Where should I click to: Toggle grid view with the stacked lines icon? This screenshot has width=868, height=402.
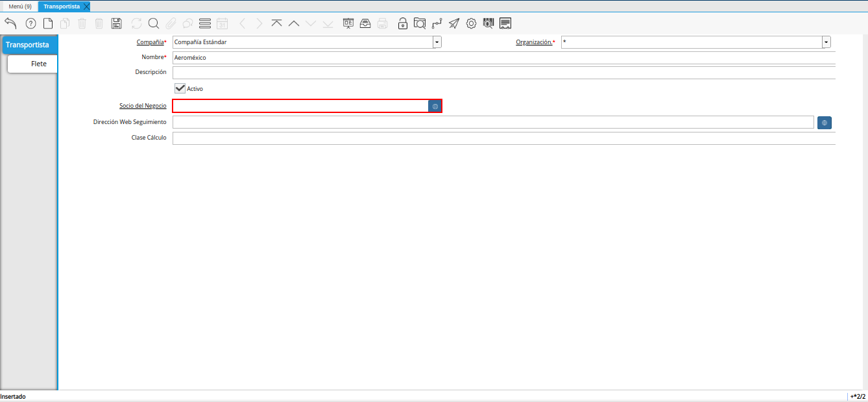(205, 23)
